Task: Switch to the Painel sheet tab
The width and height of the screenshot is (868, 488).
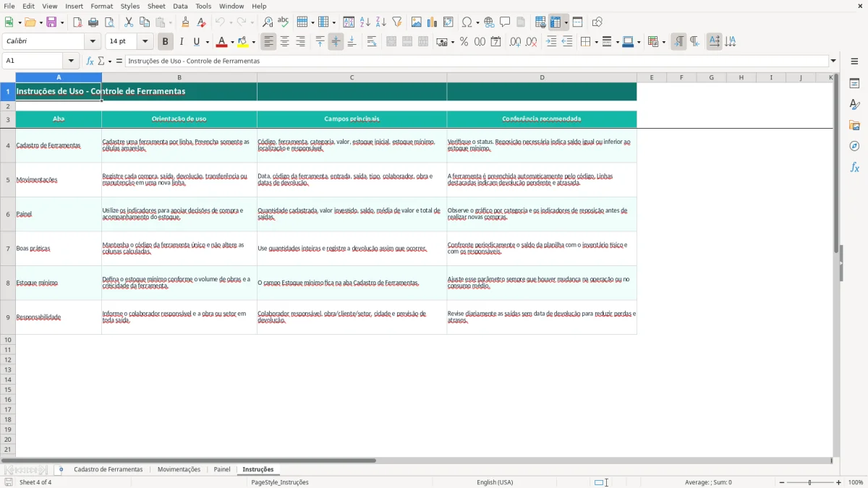Action: click(x=222, y=470)
